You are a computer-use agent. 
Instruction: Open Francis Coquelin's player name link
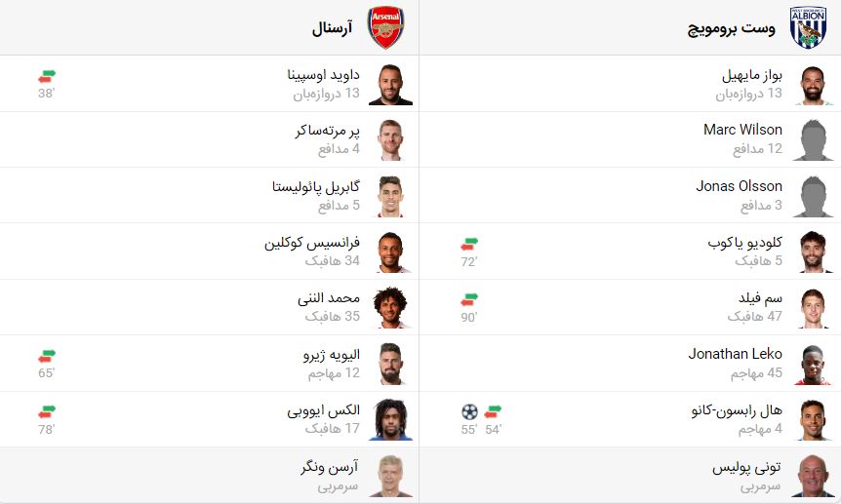[x=311, y=243]
